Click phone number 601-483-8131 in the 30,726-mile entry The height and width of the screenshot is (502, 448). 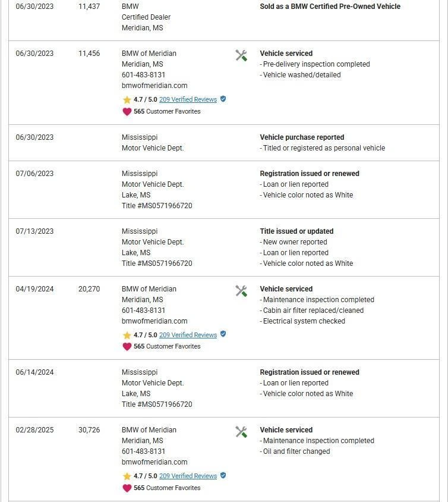click(143, 451)
